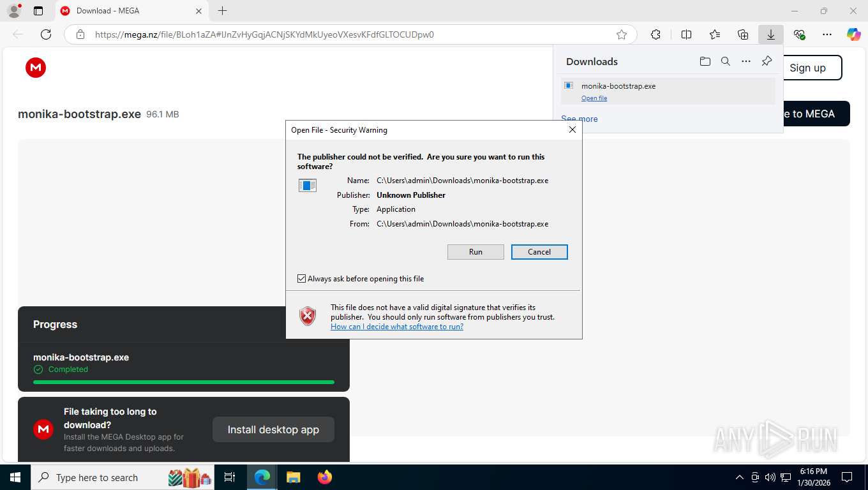The width and height of the screenshot is (868, 490).
Task: Reload the MEGA page
Action: (46, 34)
